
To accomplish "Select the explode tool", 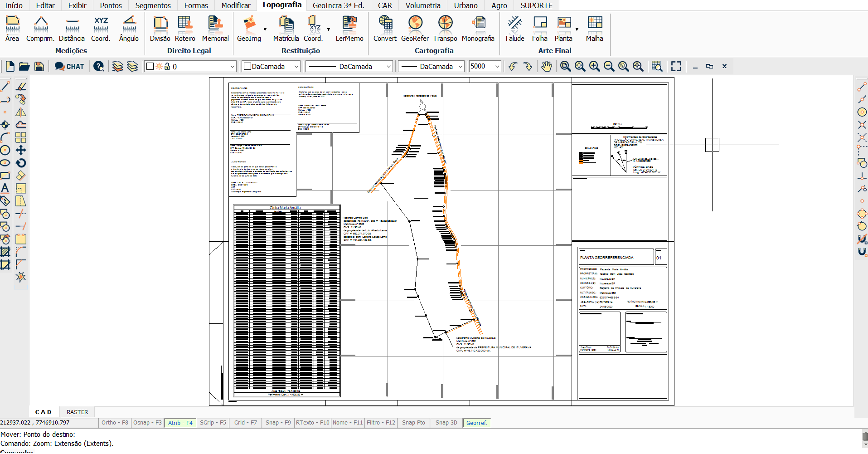I will 21,277.
